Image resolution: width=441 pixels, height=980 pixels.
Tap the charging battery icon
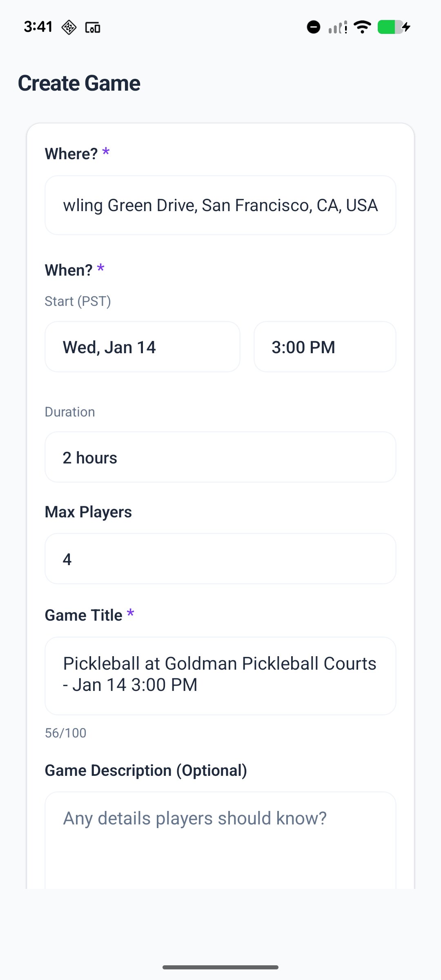pyautogui.click(x=393, y=27)
